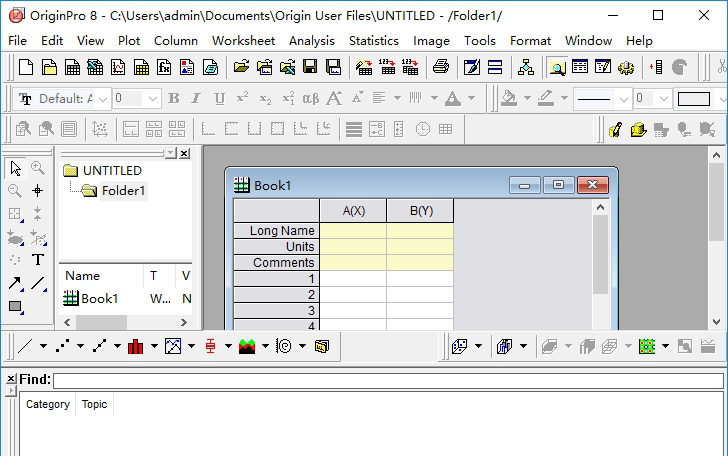Open the line width dropdown

(663, 99)
